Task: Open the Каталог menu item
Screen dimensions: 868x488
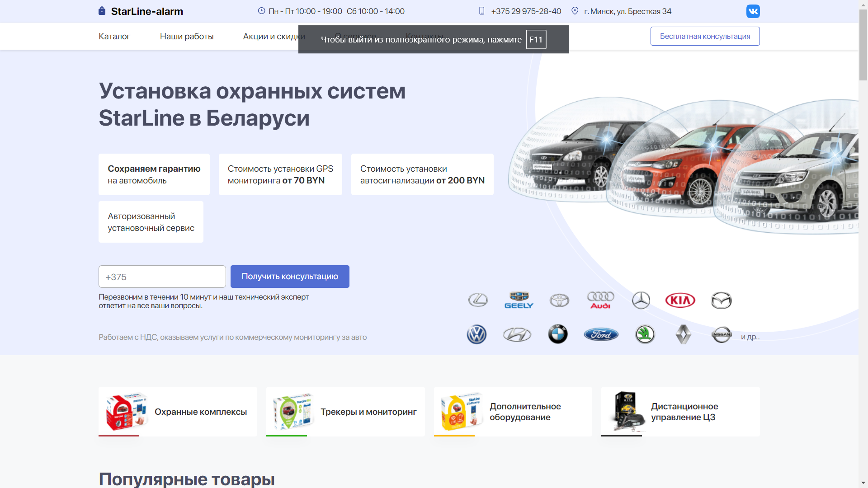Action: (x=114, y=36)
